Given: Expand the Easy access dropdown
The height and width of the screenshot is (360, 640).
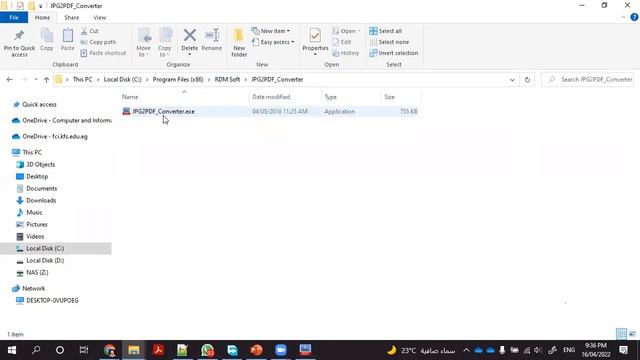Looking at the screenshot, I should tap(273, 42).
